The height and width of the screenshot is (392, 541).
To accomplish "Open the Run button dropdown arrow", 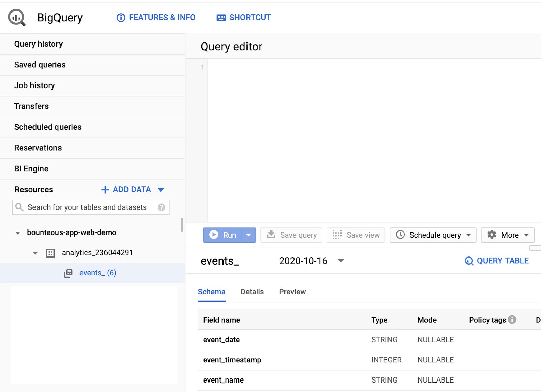I will pyautogui.click(x=249, y=235).
